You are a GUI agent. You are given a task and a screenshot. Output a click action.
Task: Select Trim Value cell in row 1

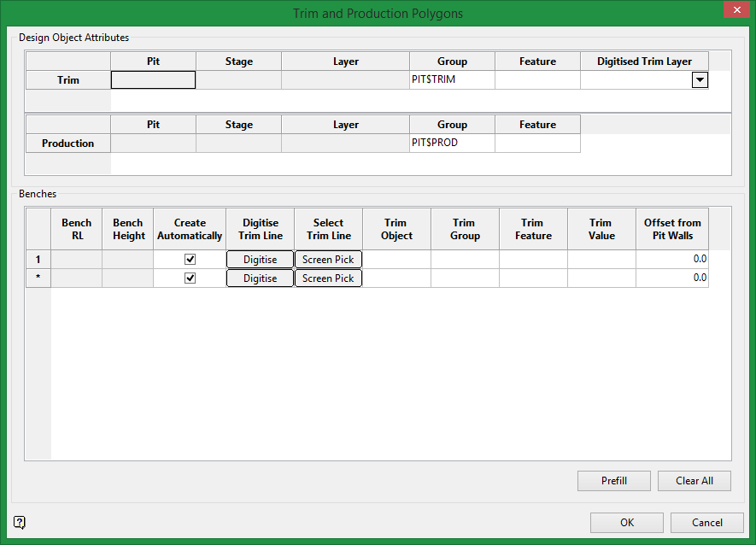601,260
